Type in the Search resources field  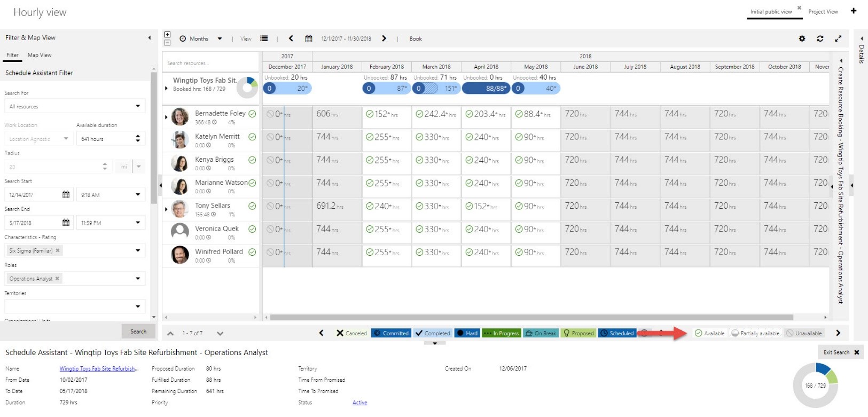(x=211, y=63)
